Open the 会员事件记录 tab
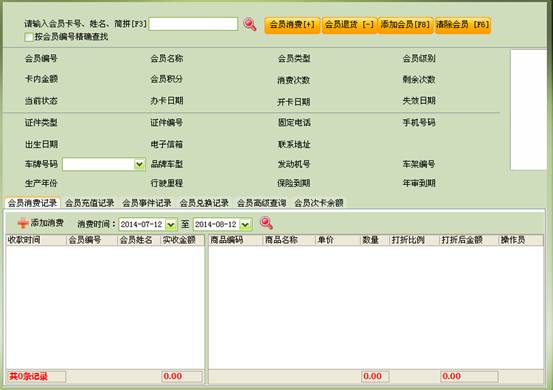 click(147, 203)
